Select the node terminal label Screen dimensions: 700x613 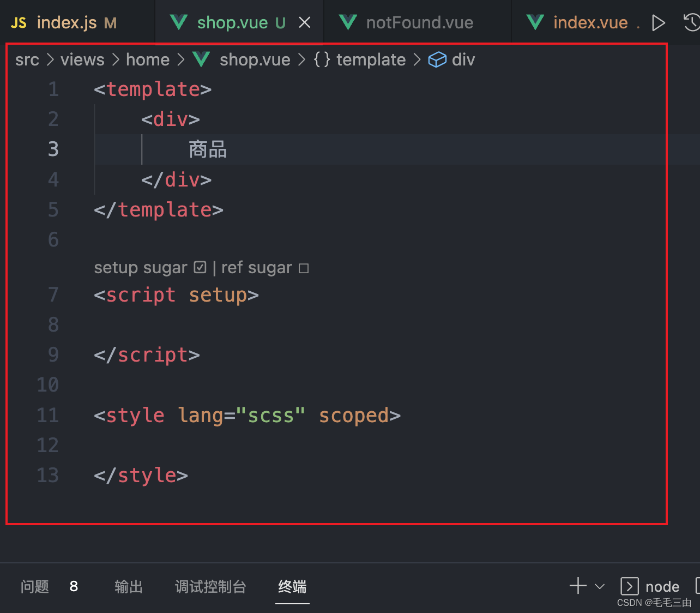[662, 587]
